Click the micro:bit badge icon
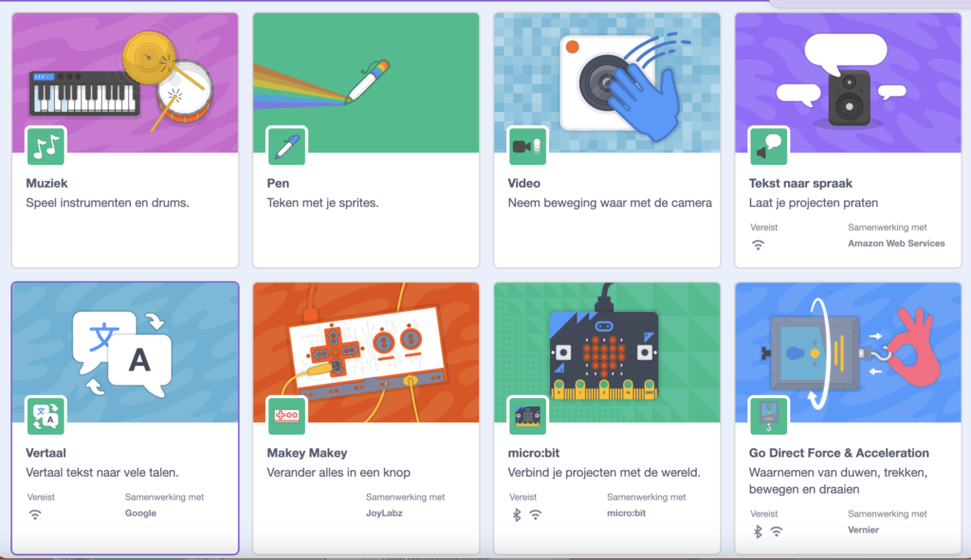The image size is (971, 560). coord(527,415)
